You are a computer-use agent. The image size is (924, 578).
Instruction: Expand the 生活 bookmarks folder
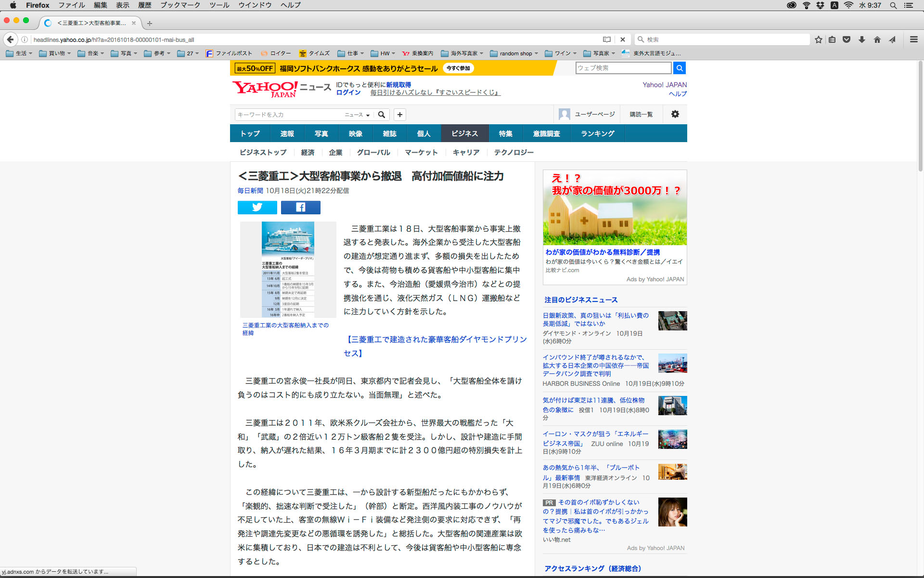click(x=19, y=53)
